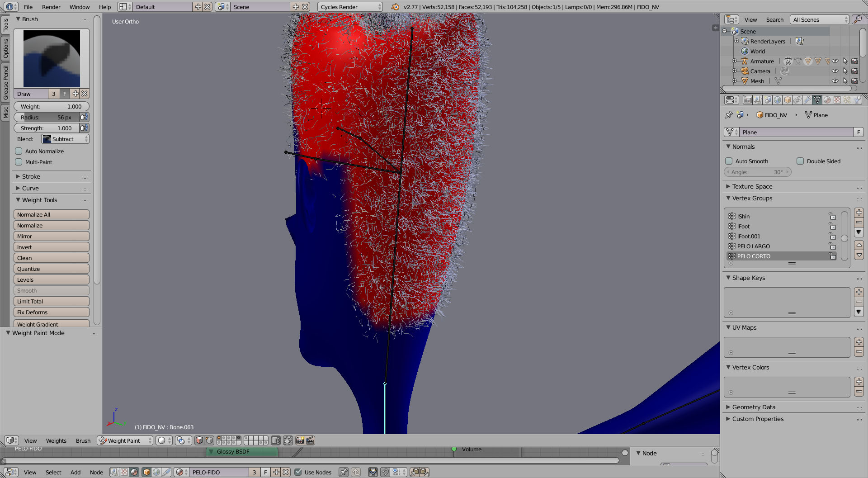This screenshot has height=478, width=868.
Task: Open the Help menu
Action: [105, 7]
